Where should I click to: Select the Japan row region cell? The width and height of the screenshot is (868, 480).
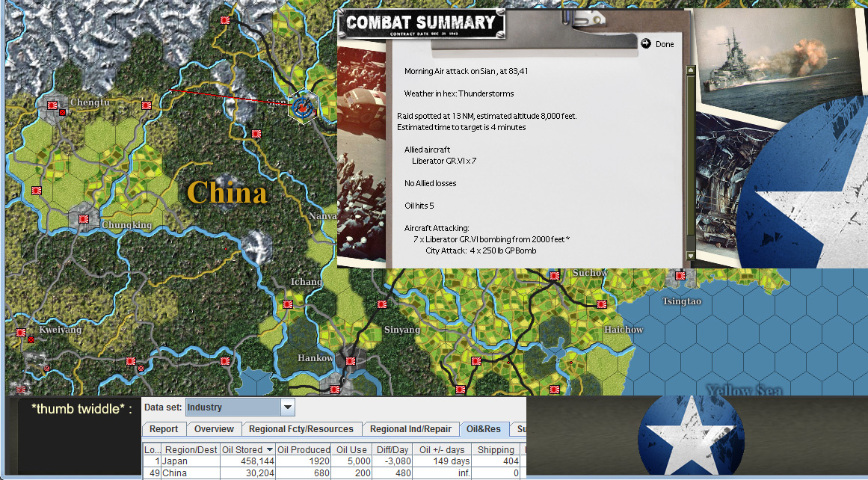(x=191, y=461)
